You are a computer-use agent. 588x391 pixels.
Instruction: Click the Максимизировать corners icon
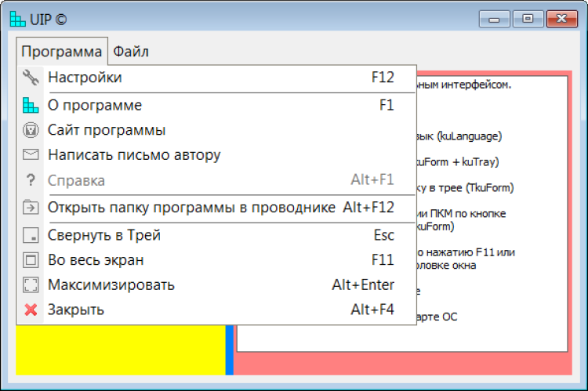(31, 284)
